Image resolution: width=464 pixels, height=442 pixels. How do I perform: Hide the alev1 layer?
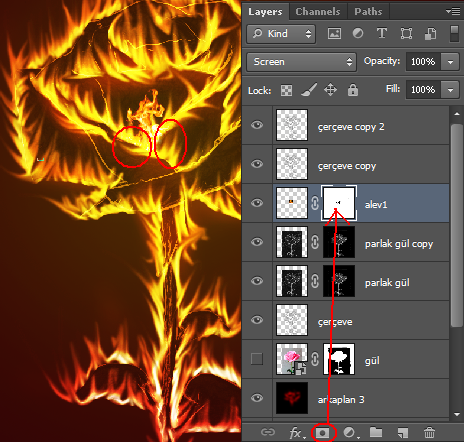pyautogui.click(x=257, y=203)
